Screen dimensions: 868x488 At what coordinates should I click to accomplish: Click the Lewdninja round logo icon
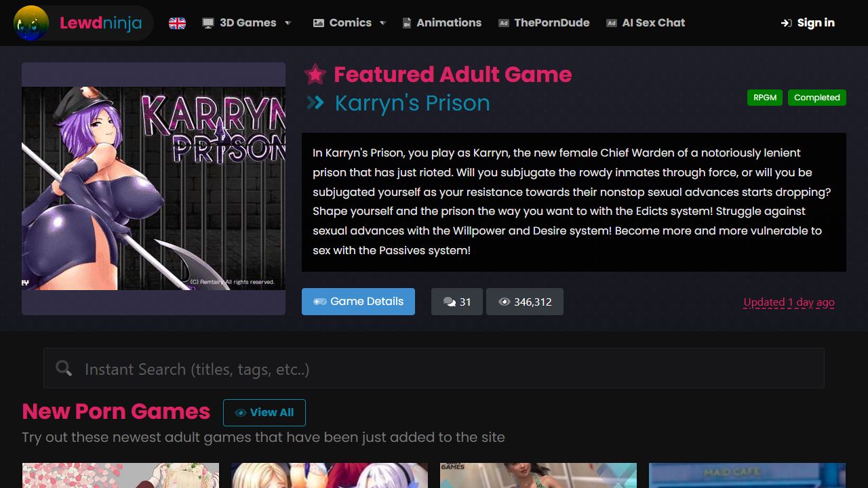tap(31, 22)
